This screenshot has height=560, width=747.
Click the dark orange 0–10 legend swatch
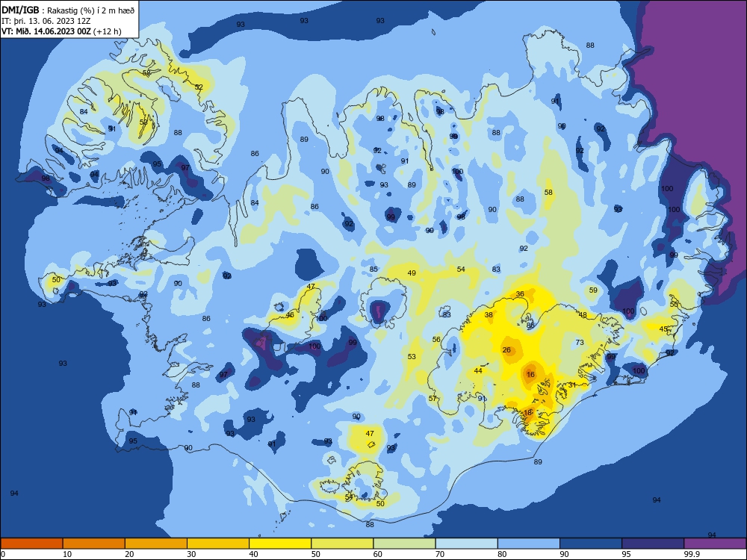coord(31,544)
